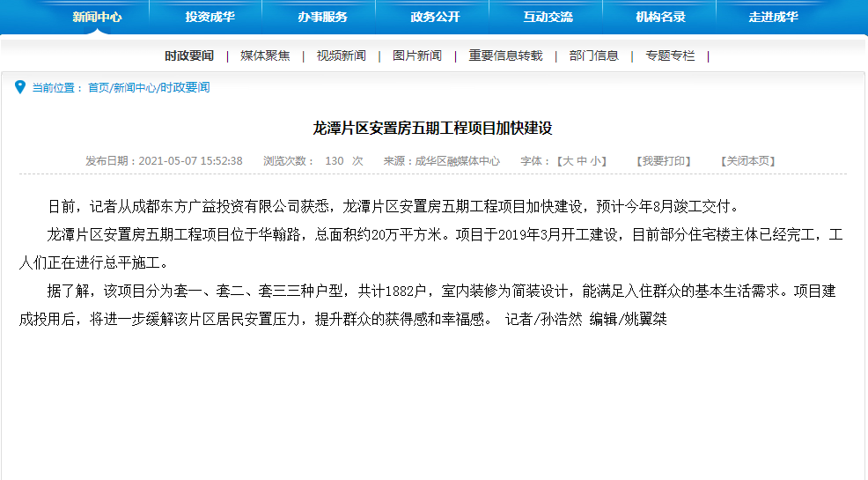Open the 投资成华 main menu
The width and height of the screenshot is (868, 480).
tap(210, 17)
